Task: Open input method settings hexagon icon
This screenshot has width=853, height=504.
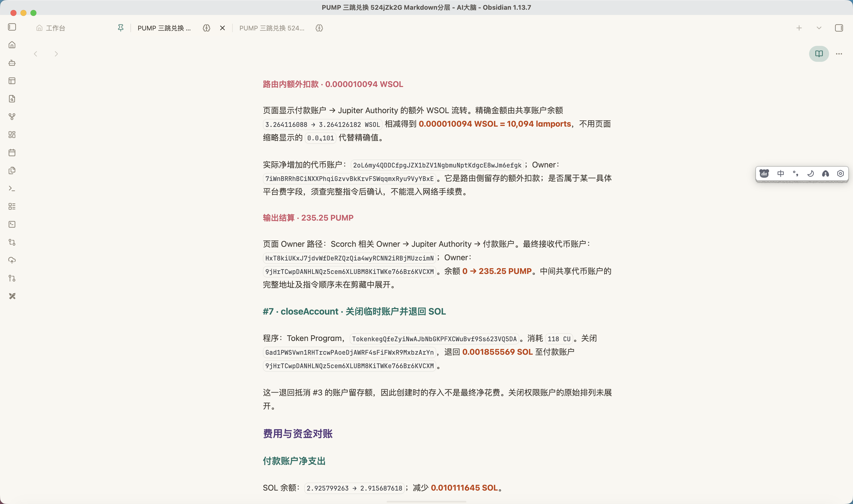Action: (841, 173)
